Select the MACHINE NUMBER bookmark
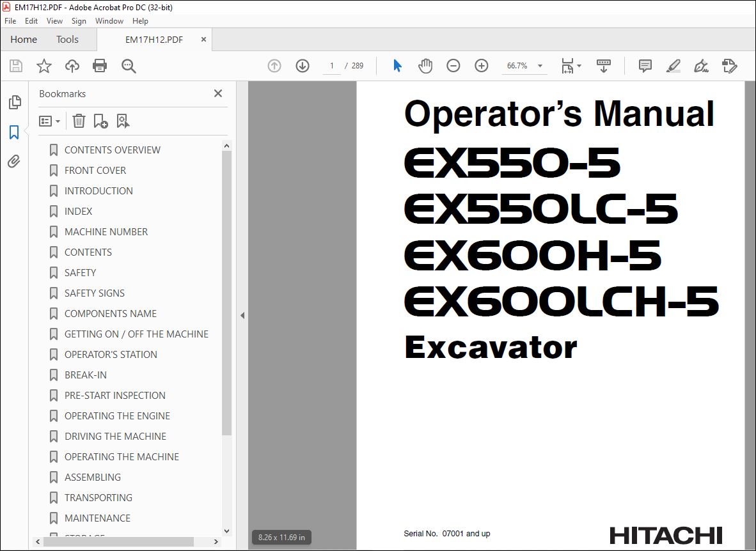The width and height of the screenshot is (756, 551). coord(106,231)
